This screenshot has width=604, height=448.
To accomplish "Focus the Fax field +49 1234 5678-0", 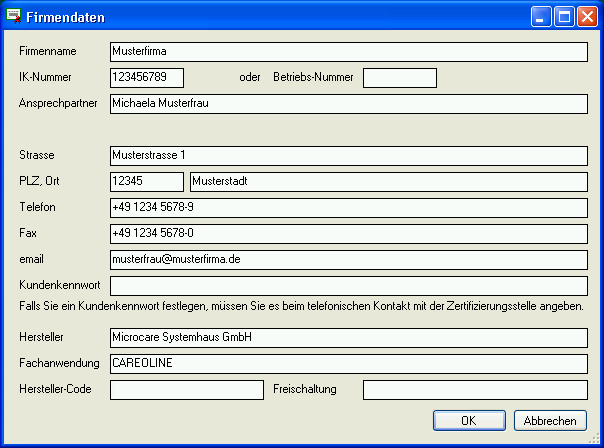I will pos(349,234).
